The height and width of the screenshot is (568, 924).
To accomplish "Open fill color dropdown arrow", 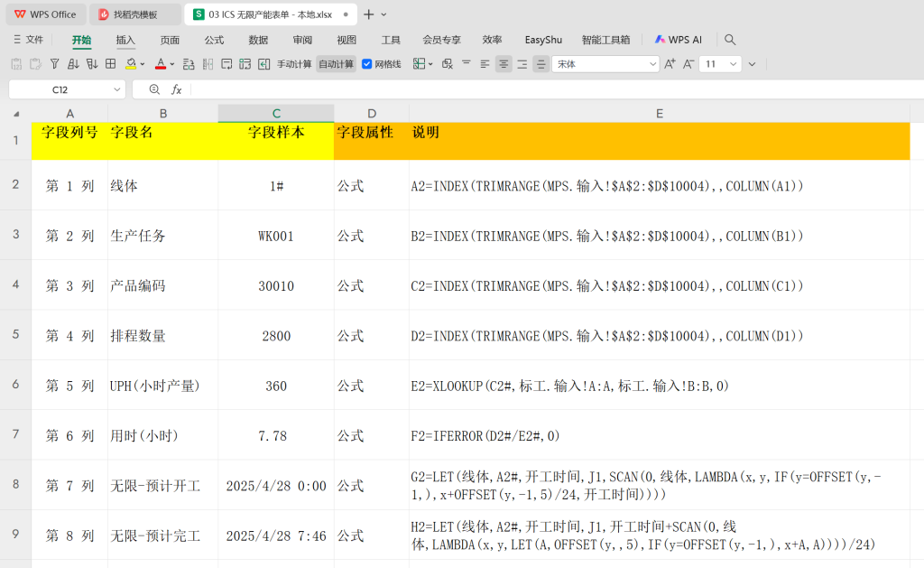I will click(x=142, y=64).
